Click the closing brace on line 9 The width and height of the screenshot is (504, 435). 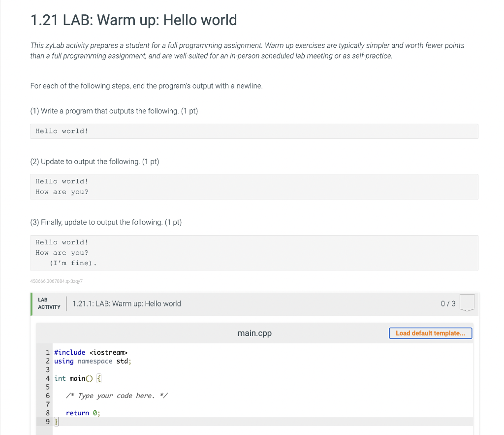[56, 422]
